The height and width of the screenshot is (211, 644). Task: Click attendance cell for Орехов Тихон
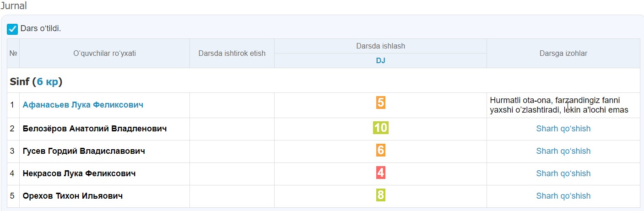(232, 196)
